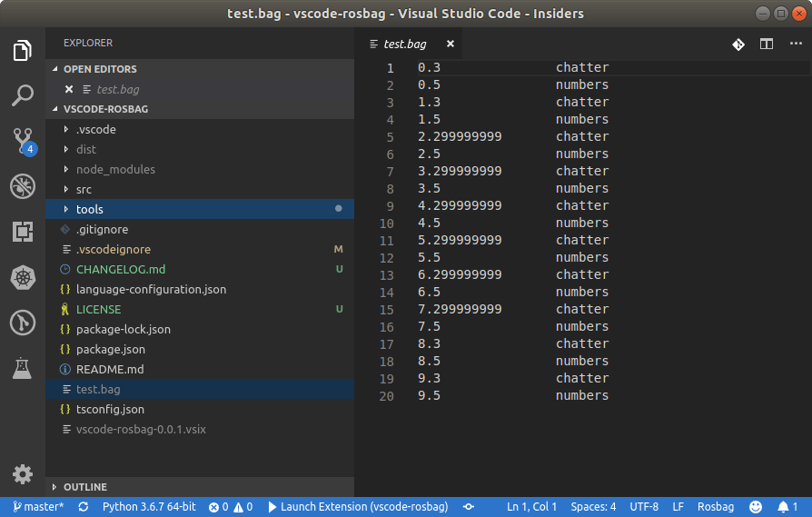Click the Explorer panel title
The image size is (812, 517).
coord(88,43)
